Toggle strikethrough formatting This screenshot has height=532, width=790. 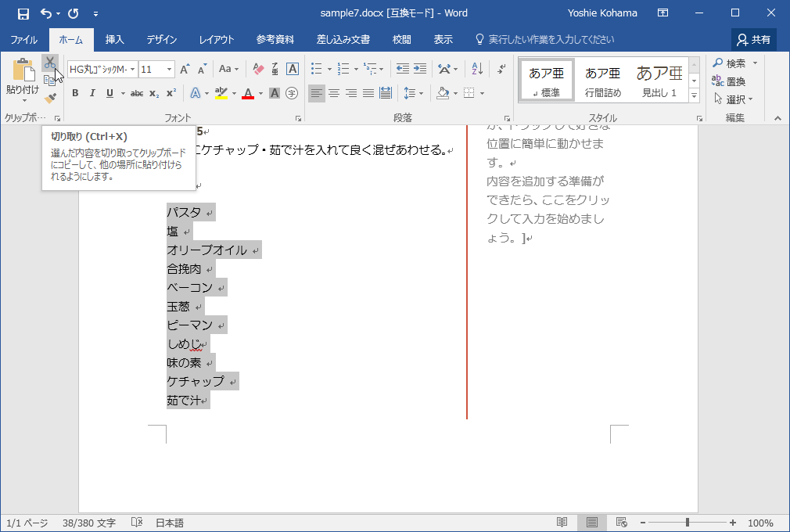coord(137,93)
